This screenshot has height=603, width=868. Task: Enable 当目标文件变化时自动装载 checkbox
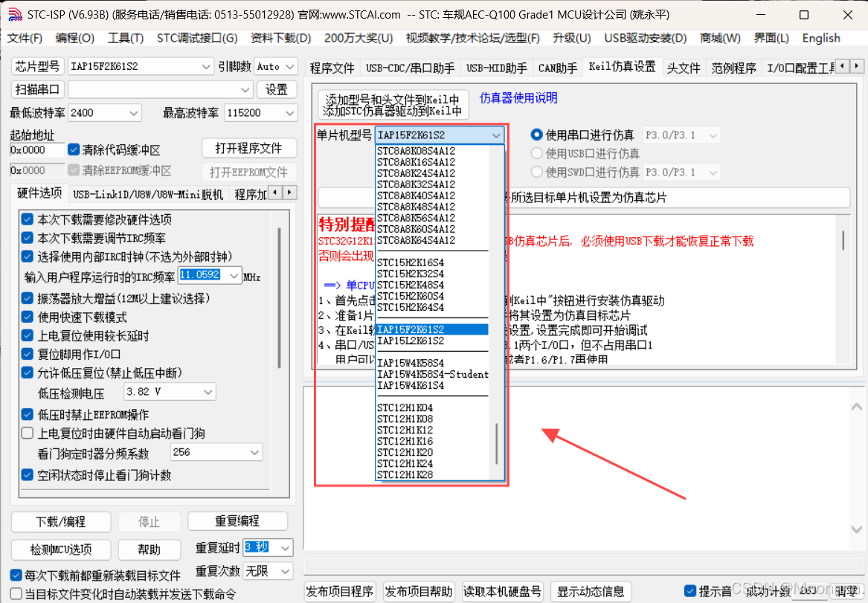tap(16, 594)
